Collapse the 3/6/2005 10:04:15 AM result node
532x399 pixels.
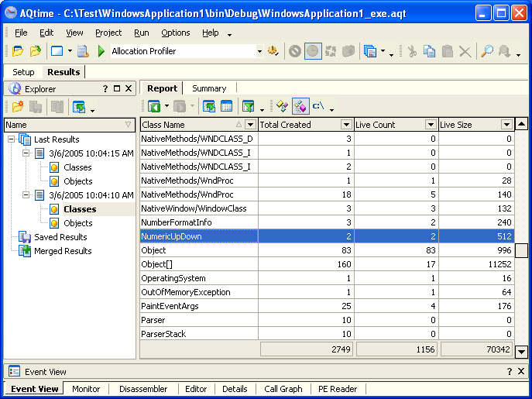point(26,153)
